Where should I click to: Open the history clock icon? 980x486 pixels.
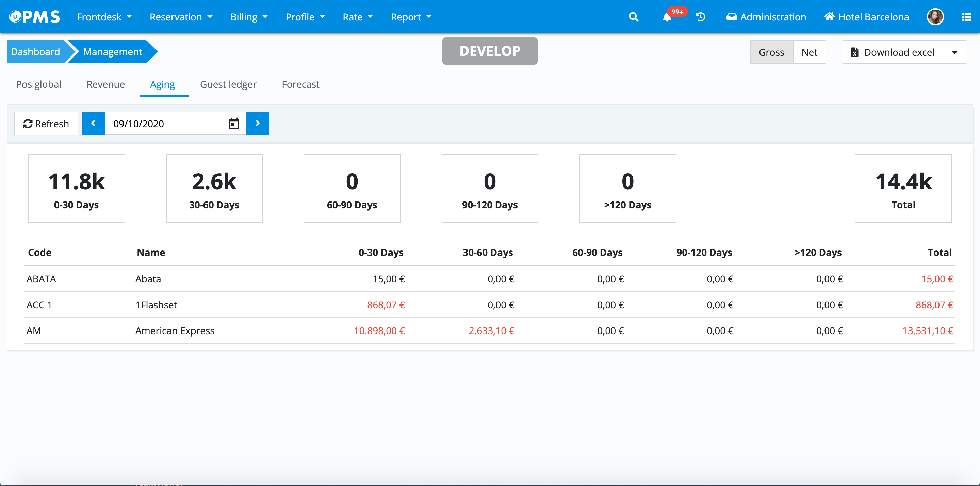pyautogui.click(x=700, y=17)
